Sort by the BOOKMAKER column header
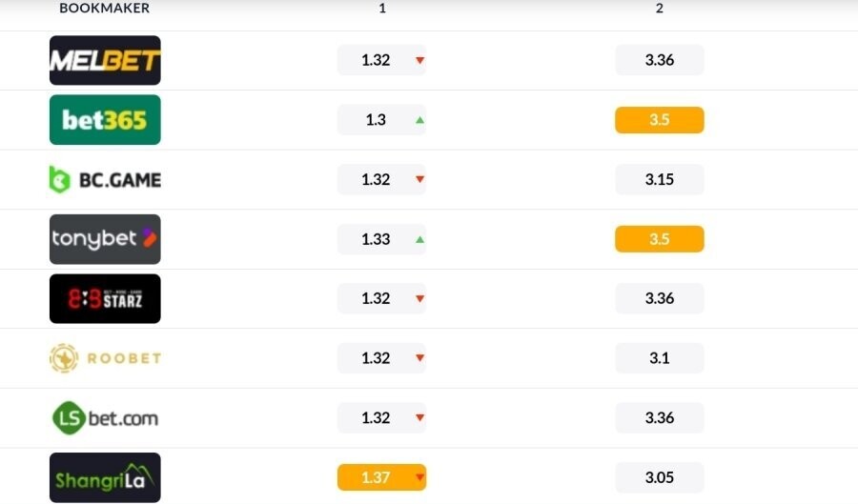 [105, 9]
